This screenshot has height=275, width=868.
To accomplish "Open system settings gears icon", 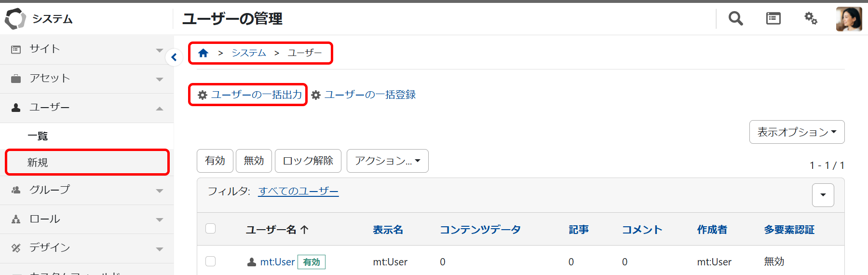I will 811,19.
